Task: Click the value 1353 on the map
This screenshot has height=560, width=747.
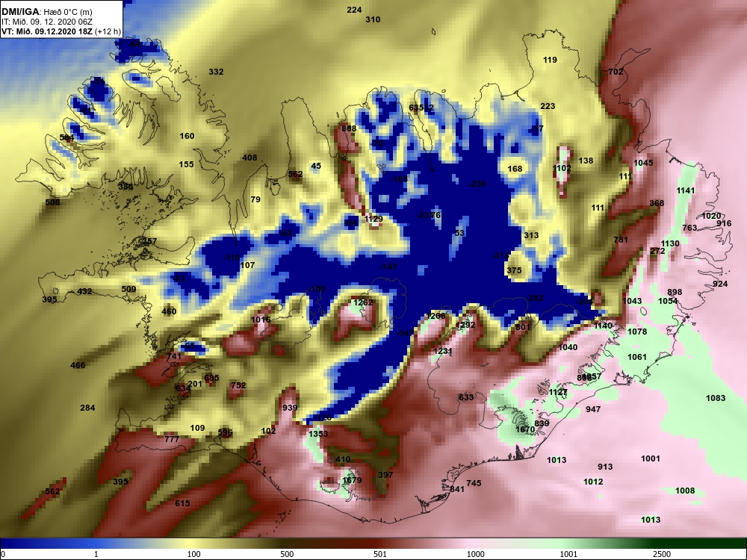Action: (318, 435)
